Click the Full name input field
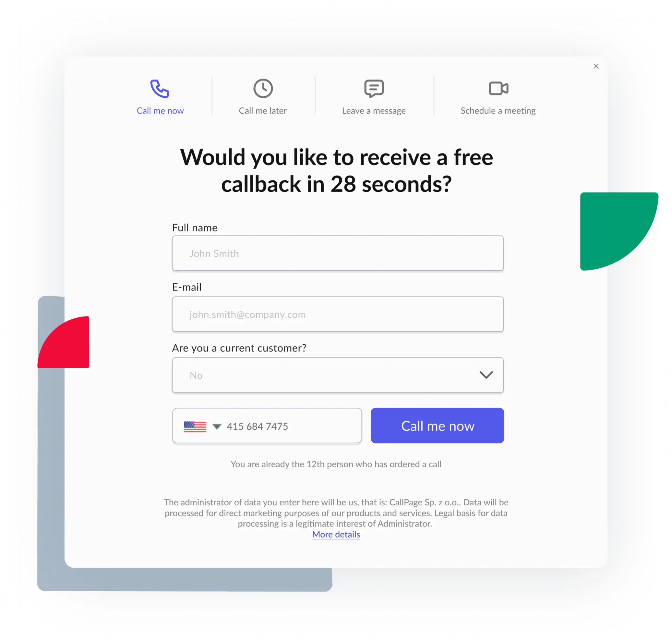The image size is (672, 640). tap(337, 253)
